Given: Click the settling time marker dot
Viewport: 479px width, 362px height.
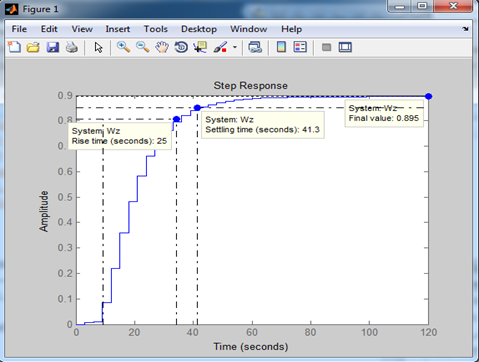Looking at the screenshot, I should (197, 108).
